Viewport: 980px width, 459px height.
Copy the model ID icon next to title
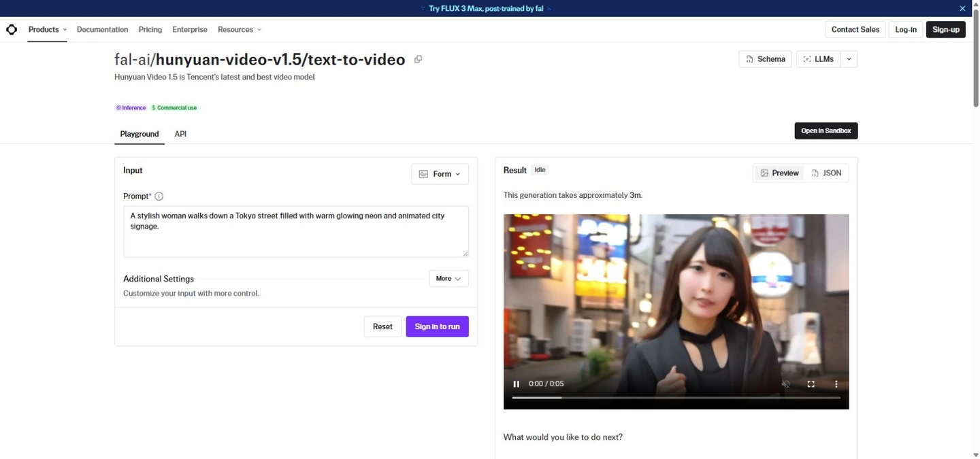pyautogui.click(x=418, y=59)
